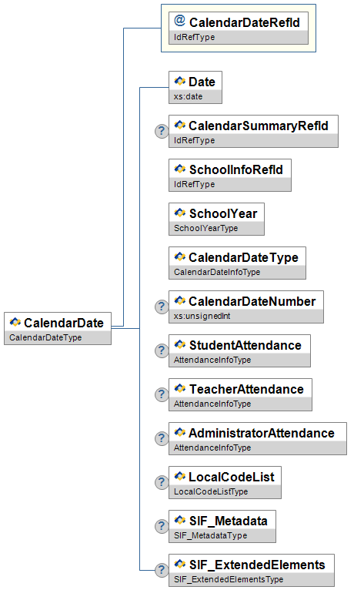Viewport: 364px width, 590px height.
Task: Open the CalendarDateInfoType type label
Action: pyautogui.click(x=217, y=272)
